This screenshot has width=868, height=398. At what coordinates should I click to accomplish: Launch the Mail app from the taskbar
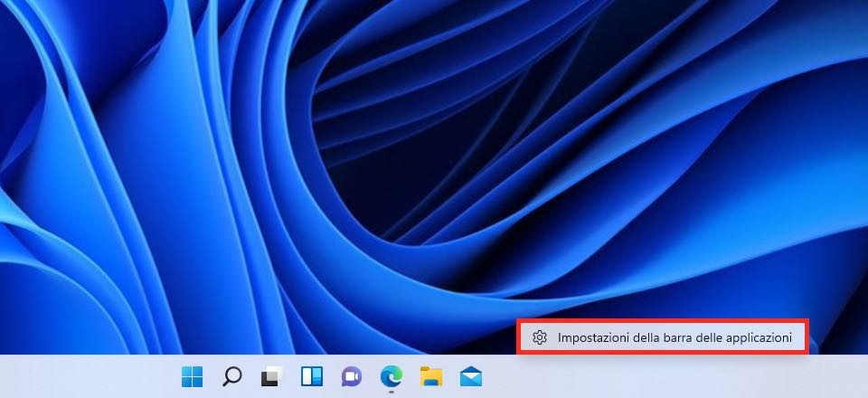coord(471,377)
